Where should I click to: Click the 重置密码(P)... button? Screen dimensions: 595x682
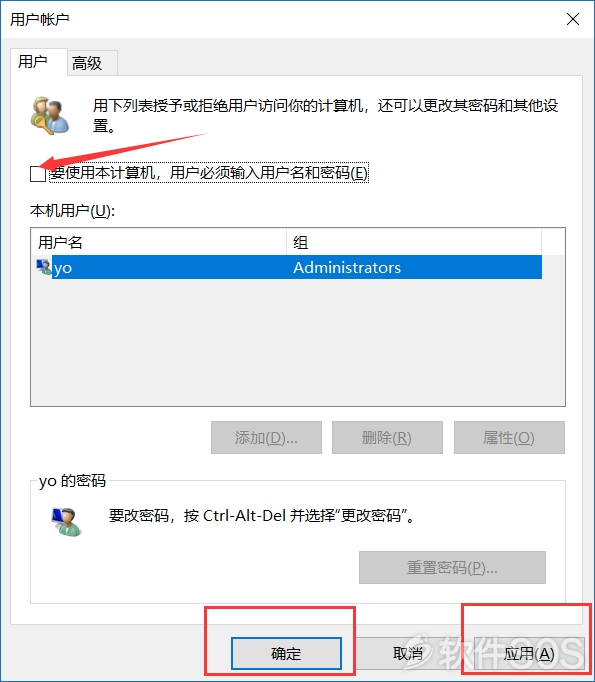click(x=452, y=568)
